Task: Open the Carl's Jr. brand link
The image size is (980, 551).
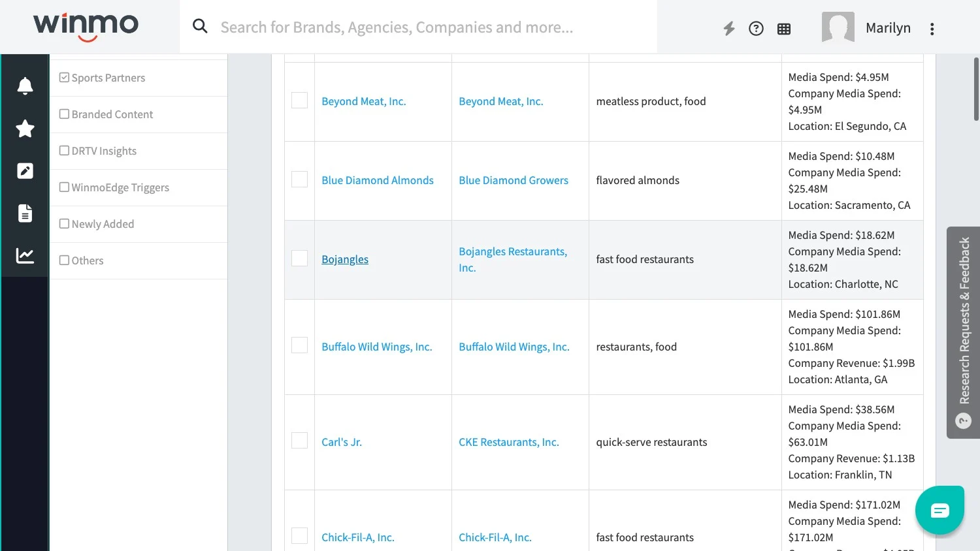Action: click(342, 442)
